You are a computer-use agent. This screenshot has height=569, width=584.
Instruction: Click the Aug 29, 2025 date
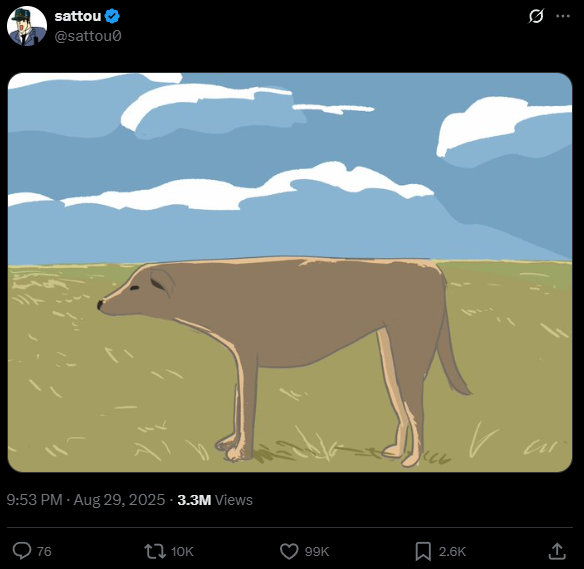[x=119, y=500]
